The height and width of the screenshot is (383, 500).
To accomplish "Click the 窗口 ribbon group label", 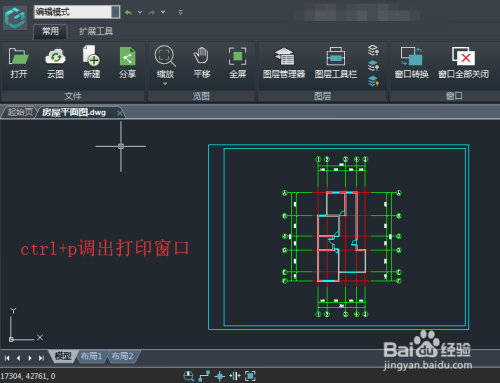I will pos(454,96).
